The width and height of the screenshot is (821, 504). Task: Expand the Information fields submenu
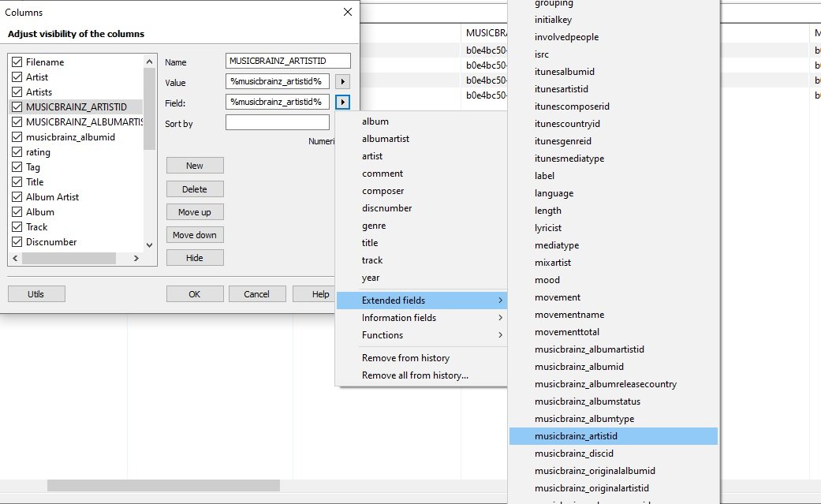point(421,318)
